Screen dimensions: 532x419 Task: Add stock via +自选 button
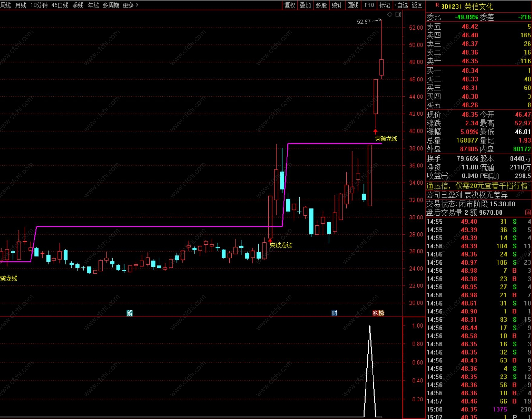tap(401, 5)
